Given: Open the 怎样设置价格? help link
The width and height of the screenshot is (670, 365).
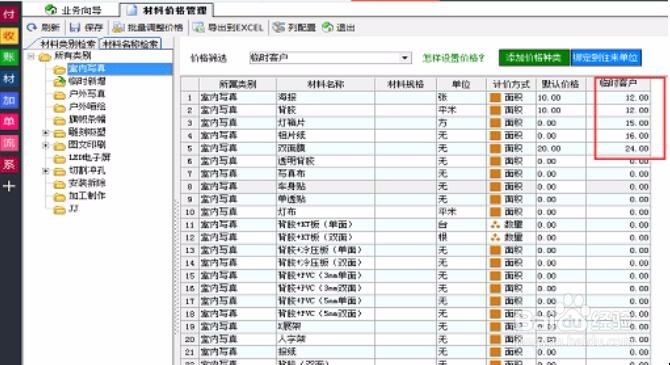Looking at the screenshot, I should [454, 58].
